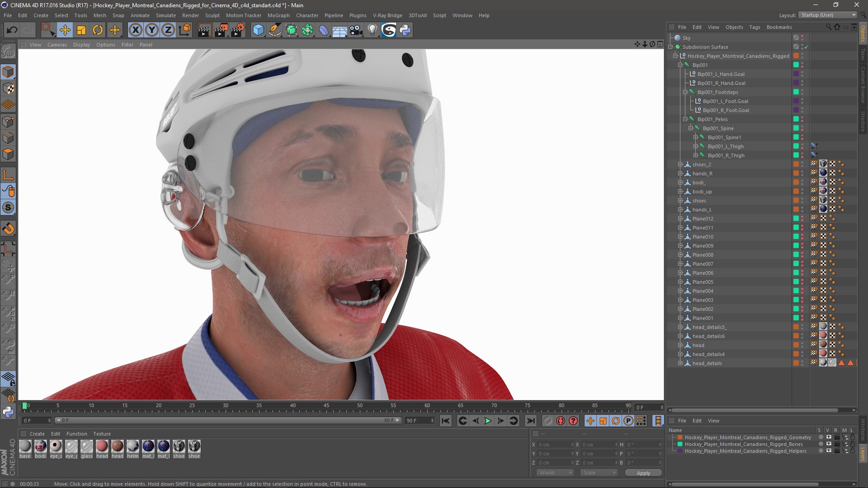Click the Python script icon in toolbar

[x=405, y=30]
